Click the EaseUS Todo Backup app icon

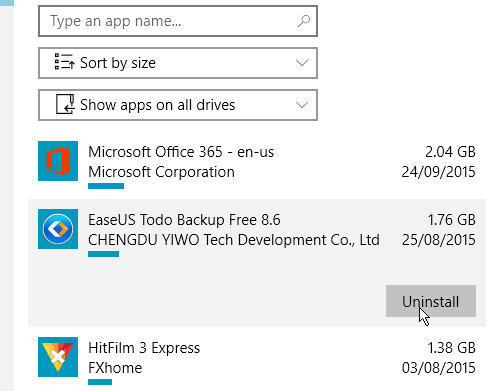58,229
